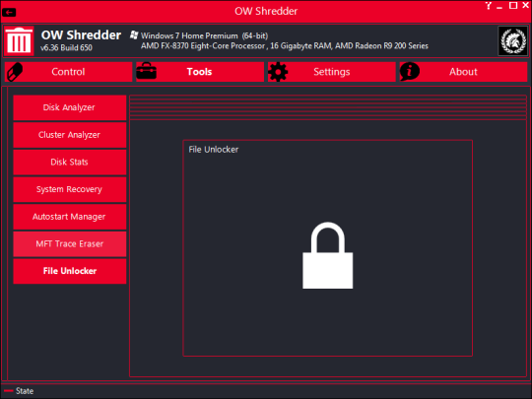Click the trash can shredder logo
This screenshot has width=532, height=399.
tap(19, 40)
